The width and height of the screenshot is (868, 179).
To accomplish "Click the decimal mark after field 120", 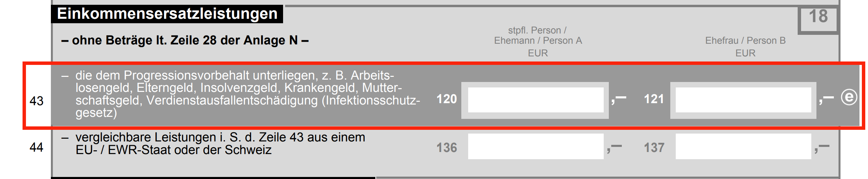I will (x=619, y=99).
